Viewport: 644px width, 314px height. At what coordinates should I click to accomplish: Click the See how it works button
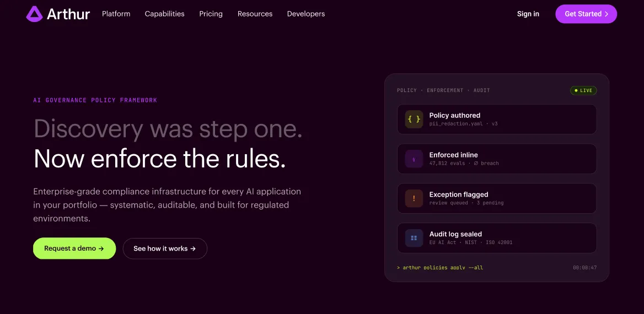(165, 248)
